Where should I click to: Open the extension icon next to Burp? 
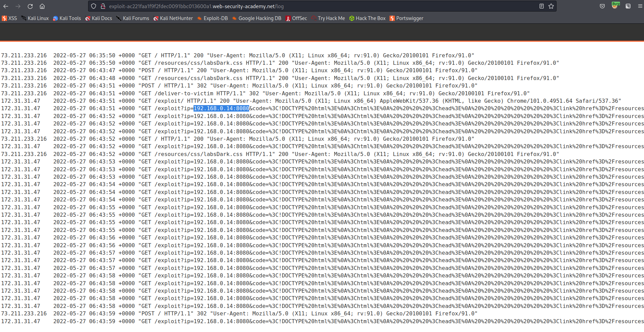pos(628,6)
